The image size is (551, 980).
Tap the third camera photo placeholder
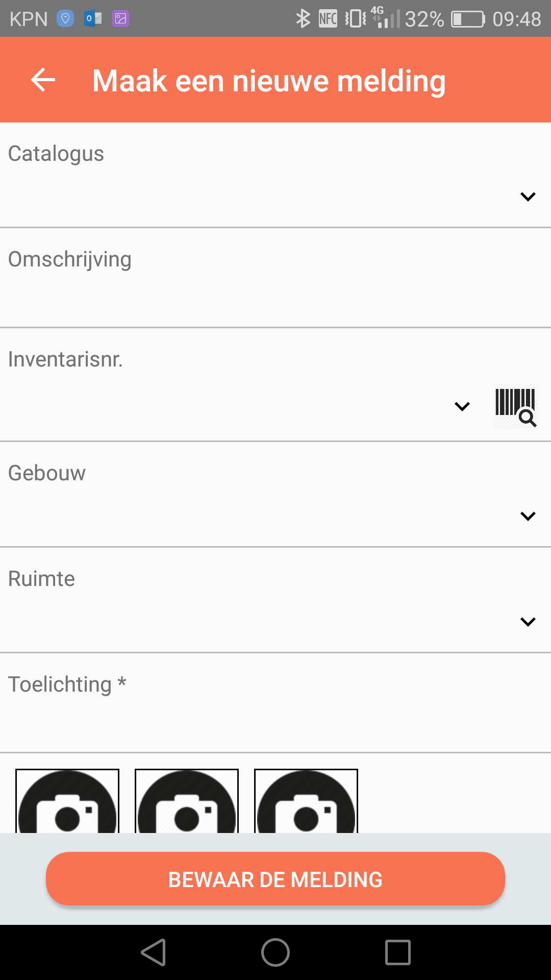306,801
